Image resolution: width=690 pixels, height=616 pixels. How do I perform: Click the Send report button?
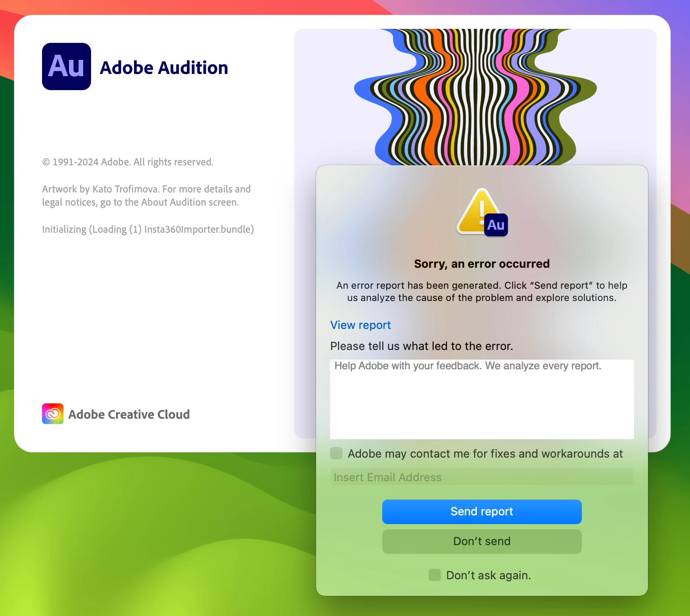pos(482,511)
